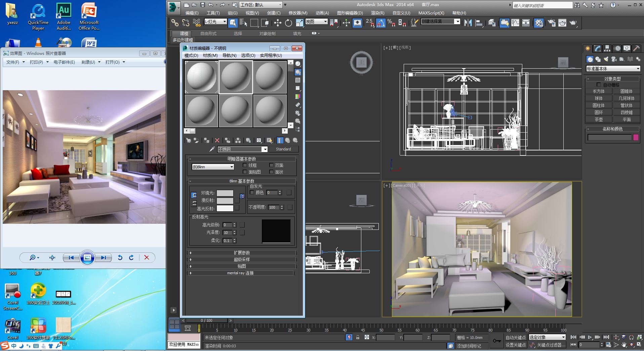This screenshot has width=644, height=351.
Task: Click the Mirror tool icon
Action: [x=468, y=23]
